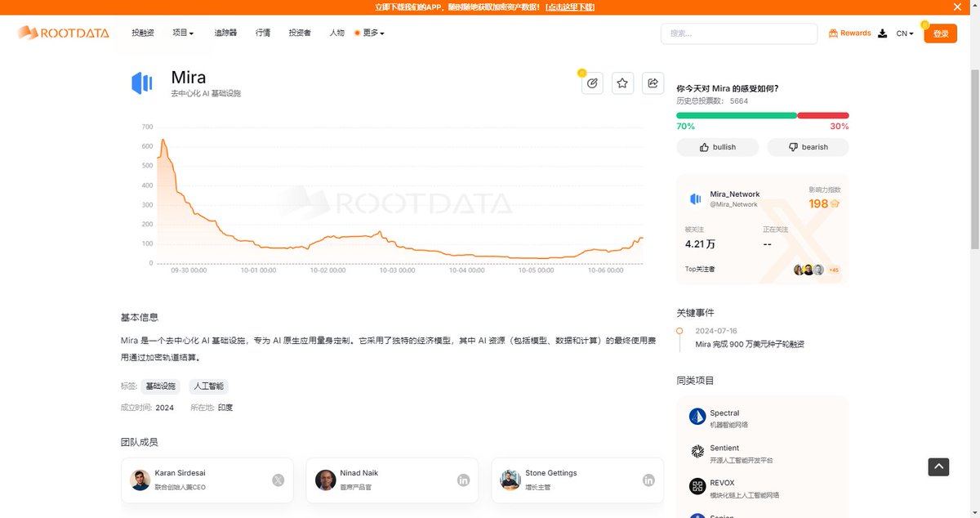980x518 pixels.
Task: Open the 人物 menu item
Action: [337, 33]
